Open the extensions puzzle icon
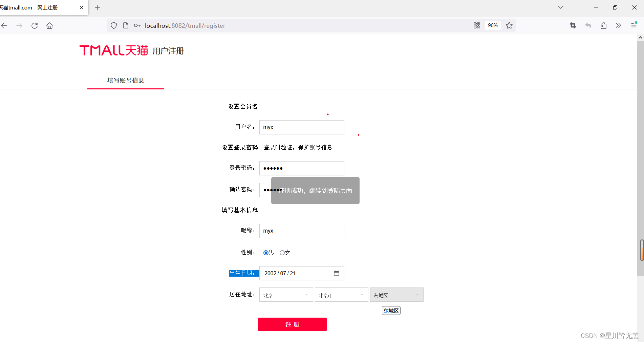The height and width of the screenshot is (342, 644). click(603, 25)
